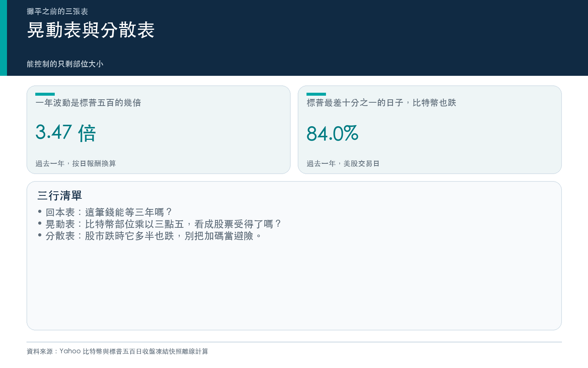
Task: Click the bullet starting with 分散表
Action: point(150,236)
